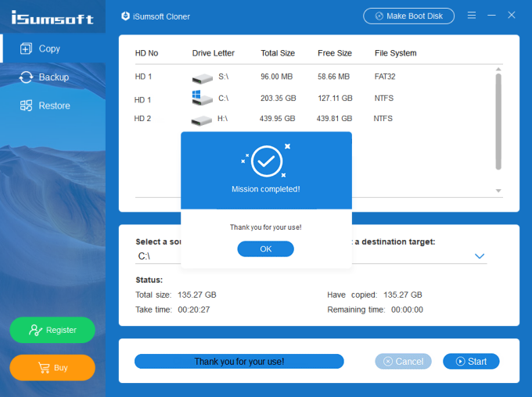Select the C:\ Windows drive icon
This screenshot has height=397, width=532.
[202, 98]
